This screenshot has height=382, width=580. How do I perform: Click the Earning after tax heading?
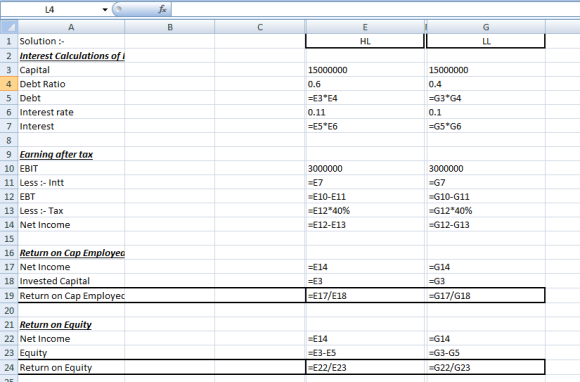(x=56, y=154)
